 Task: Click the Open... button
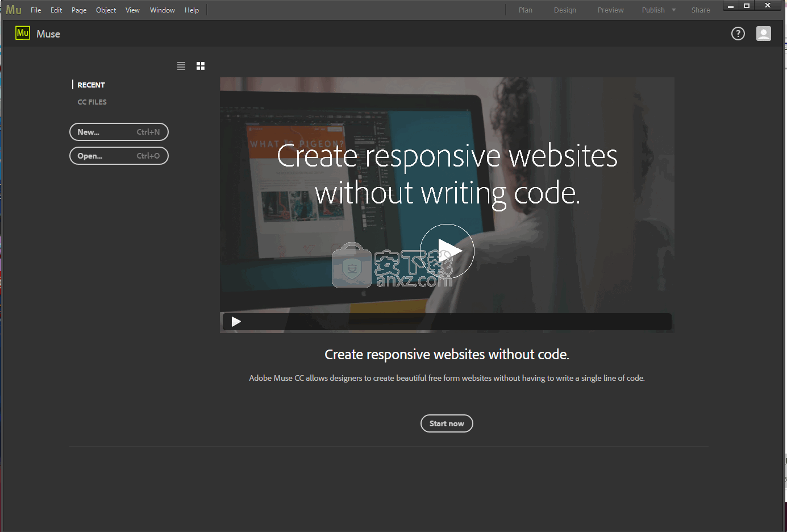coord(119,156)
